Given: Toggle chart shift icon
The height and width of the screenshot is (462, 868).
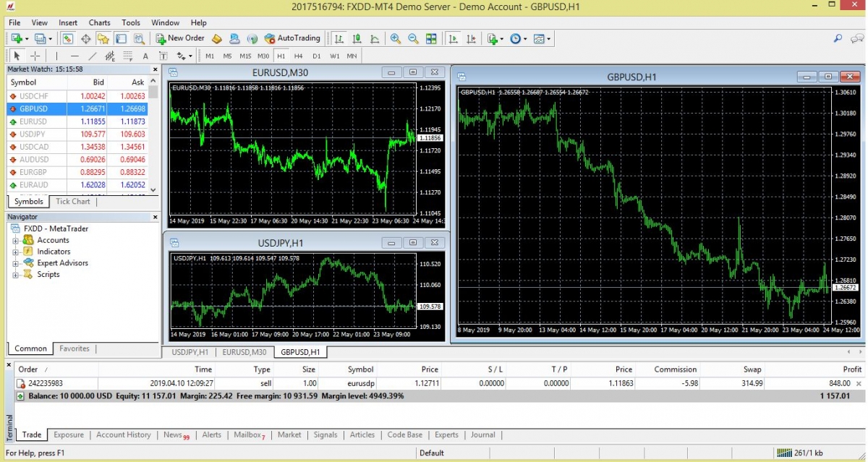Looking at the screenshot, I should (472, 38).
